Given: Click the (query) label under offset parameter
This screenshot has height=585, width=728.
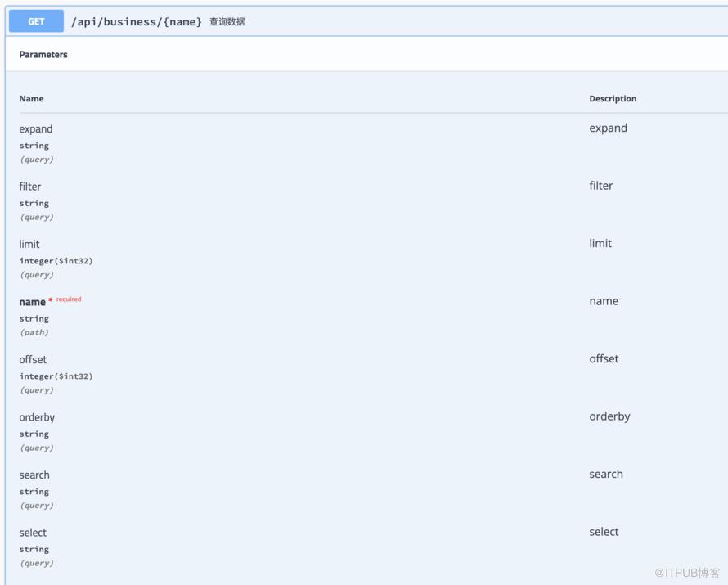Looking at the screenshot, I should click(x=37, y=390).
